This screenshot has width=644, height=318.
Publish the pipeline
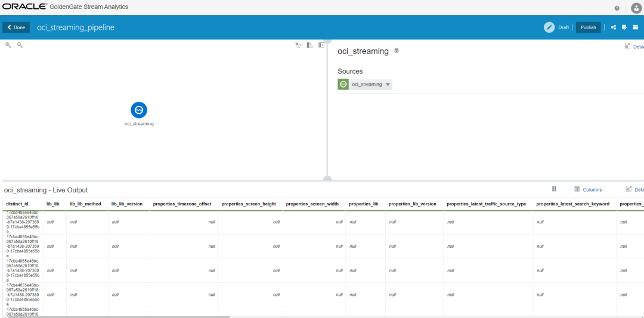click(588, 27)
